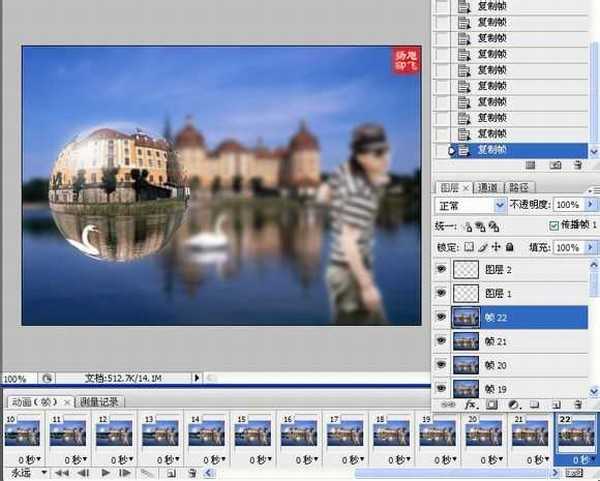This screenshot has height=481, width=600.
Task: Select the first frame button in animation panel
Action: pos(57,472)
